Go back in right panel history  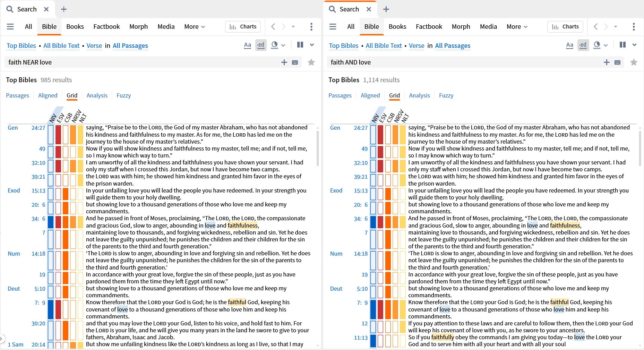[x=595, y=27]
